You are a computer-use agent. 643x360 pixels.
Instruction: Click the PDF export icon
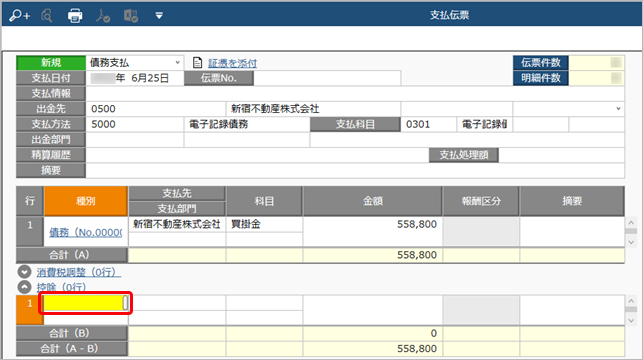pos(103,16)
